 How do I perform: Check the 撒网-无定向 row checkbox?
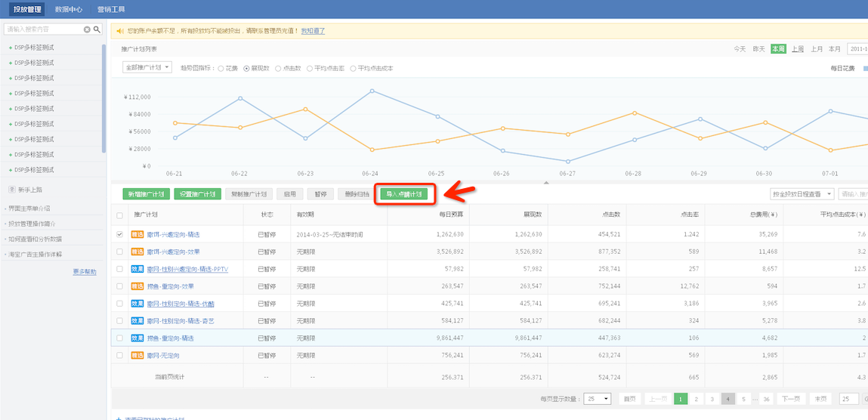coord(119,355)
